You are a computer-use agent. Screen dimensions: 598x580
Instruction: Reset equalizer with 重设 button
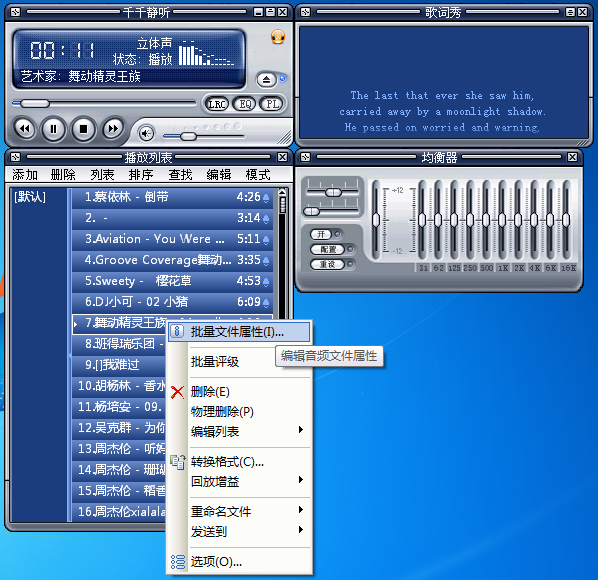(328, 264)
